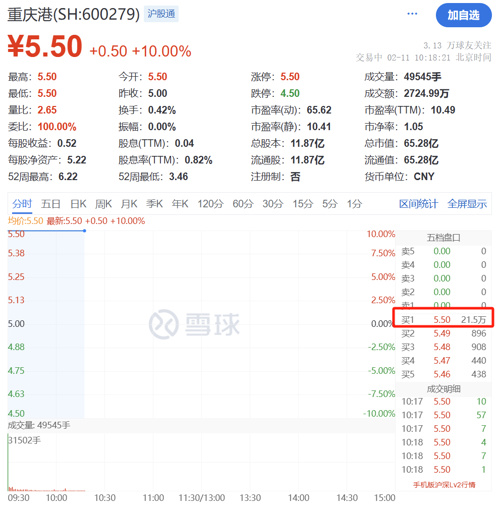Select the 季K chart tab
Image resolution: width=500 pixels, height=509 pixels.
(154, 203)
